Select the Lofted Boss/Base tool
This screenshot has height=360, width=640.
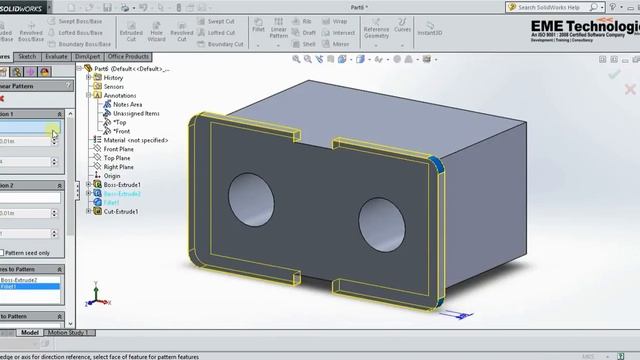click(x=75, y=33)
